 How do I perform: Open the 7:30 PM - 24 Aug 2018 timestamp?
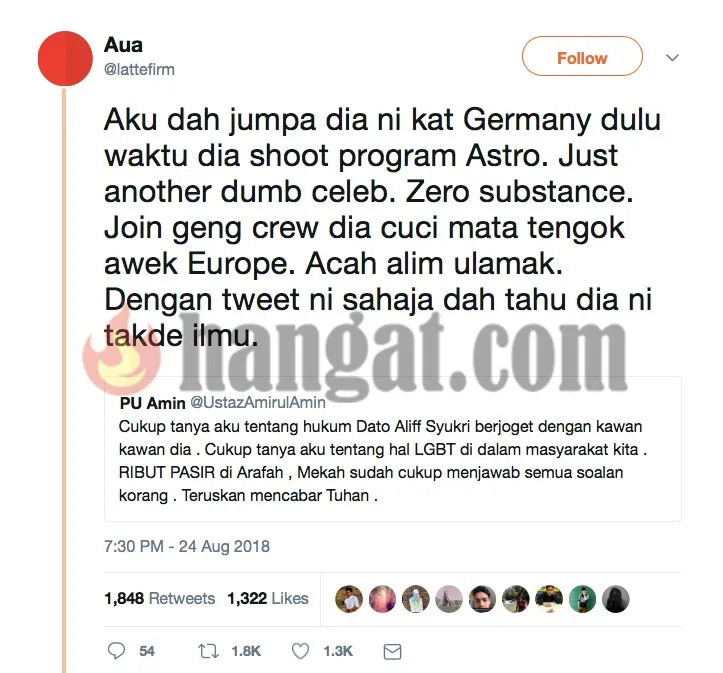[x=187, y=546]
